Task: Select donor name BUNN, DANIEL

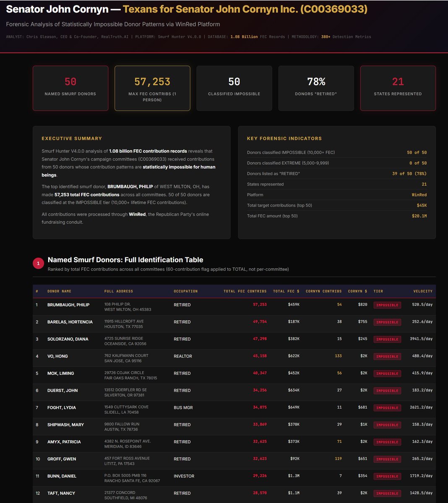Action: tap(62, 477)
